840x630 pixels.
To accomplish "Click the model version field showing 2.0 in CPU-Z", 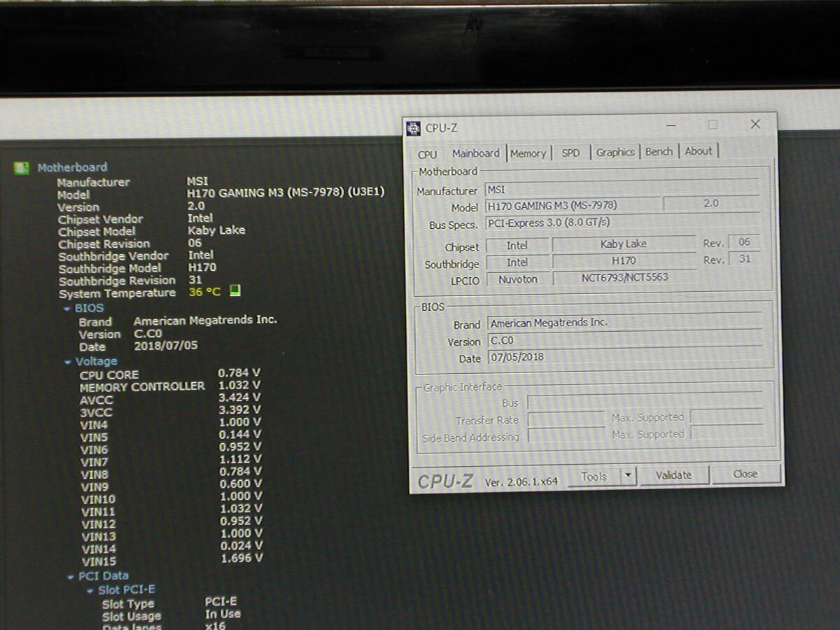I will click(x=711, y=204).
